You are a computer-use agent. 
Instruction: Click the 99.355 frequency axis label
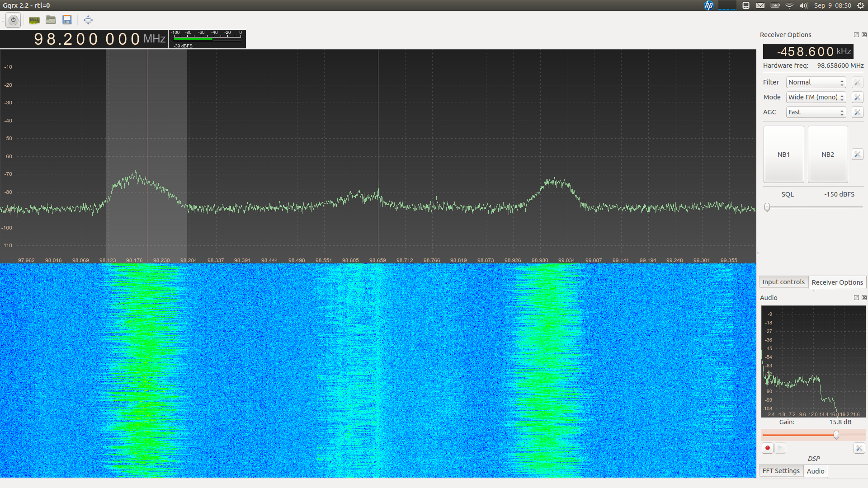[x=729, y=261]
